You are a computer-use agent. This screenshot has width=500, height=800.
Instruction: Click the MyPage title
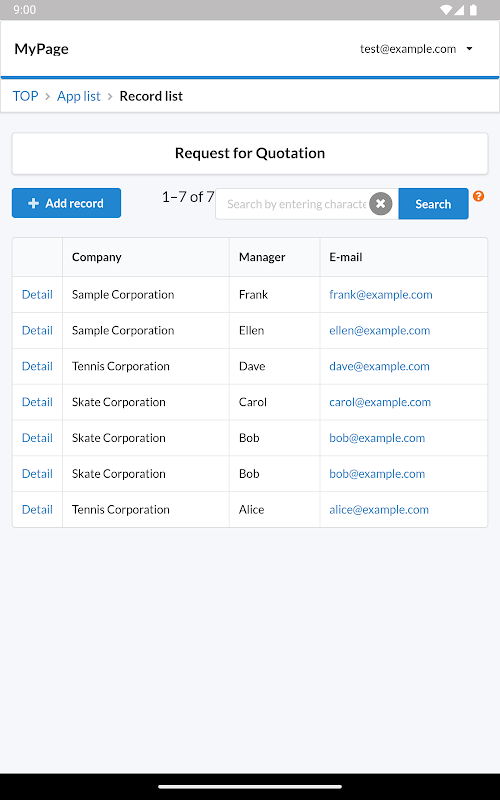[41, 49]
